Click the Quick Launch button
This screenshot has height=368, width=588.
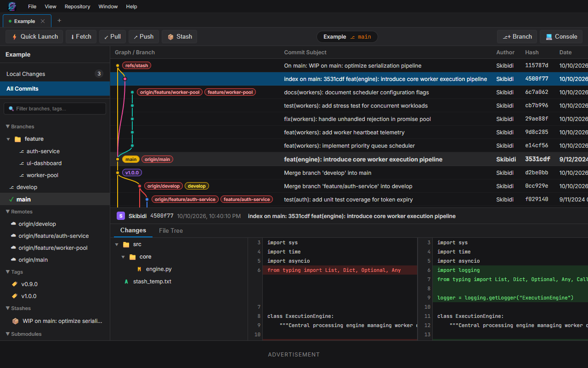(x=34, y=37)
